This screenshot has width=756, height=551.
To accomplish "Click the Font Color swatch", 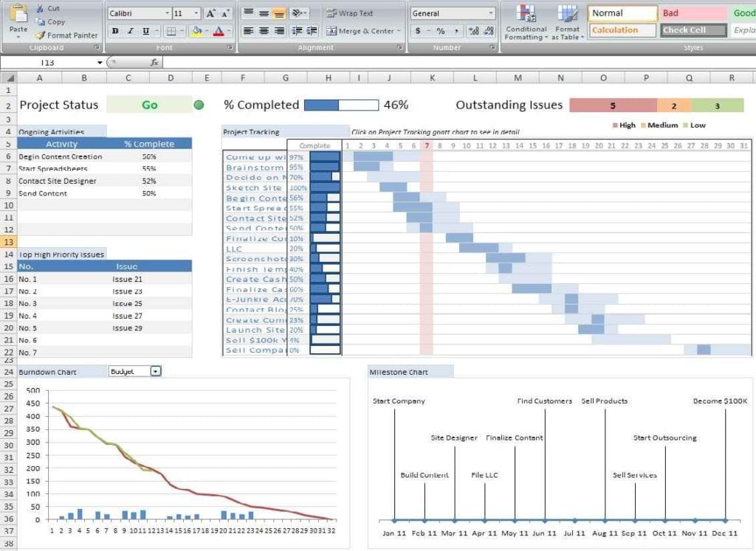I will coord(219,30).
